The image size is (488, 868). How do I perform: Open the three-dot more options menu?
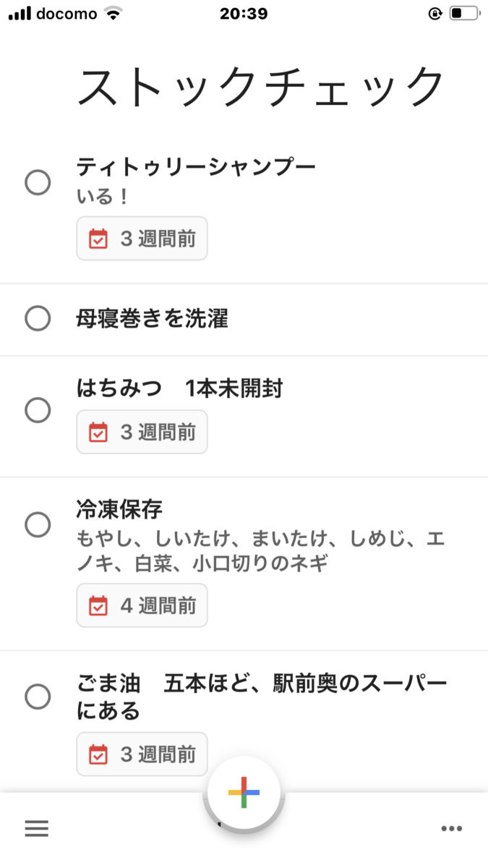tap(452, 829)
